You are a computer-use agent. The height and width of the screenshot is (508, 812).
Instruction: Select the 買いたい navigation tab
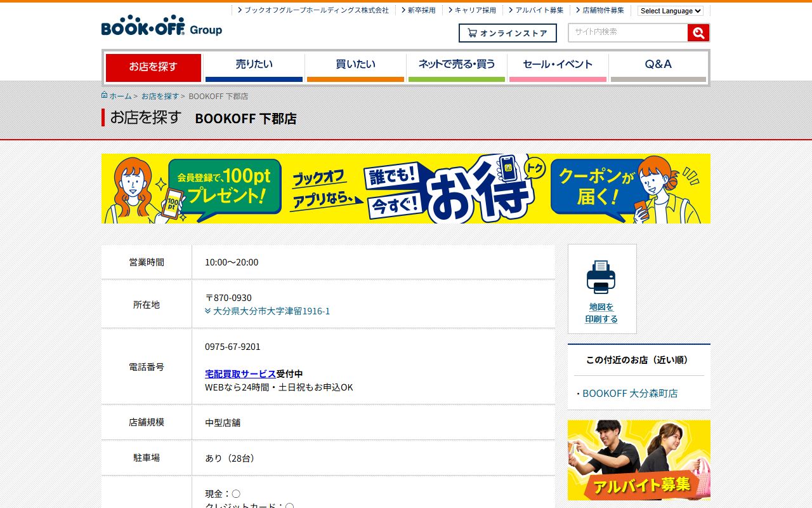[355, 67]
